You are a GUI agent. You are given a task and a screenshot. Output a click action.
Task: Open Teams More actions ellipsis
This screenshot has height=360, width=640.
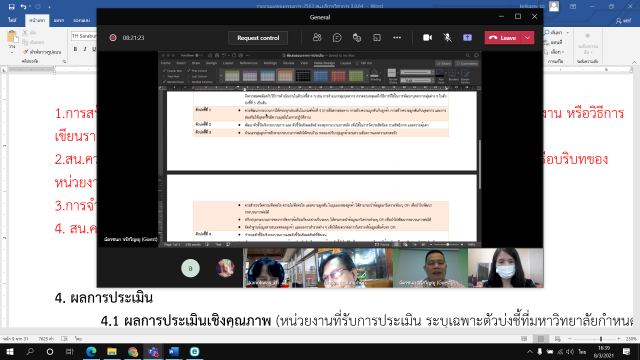point(397,38)
